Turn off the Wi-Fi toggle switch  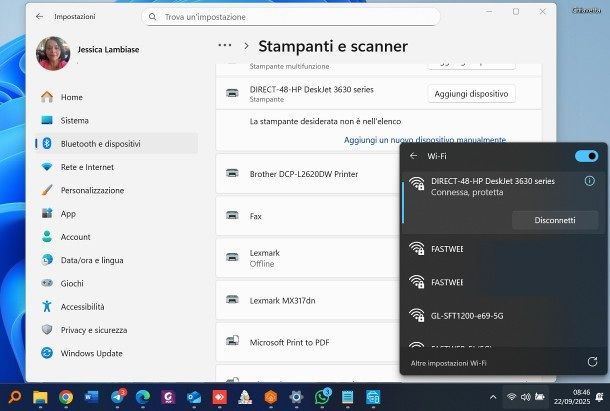click(586, 156)
